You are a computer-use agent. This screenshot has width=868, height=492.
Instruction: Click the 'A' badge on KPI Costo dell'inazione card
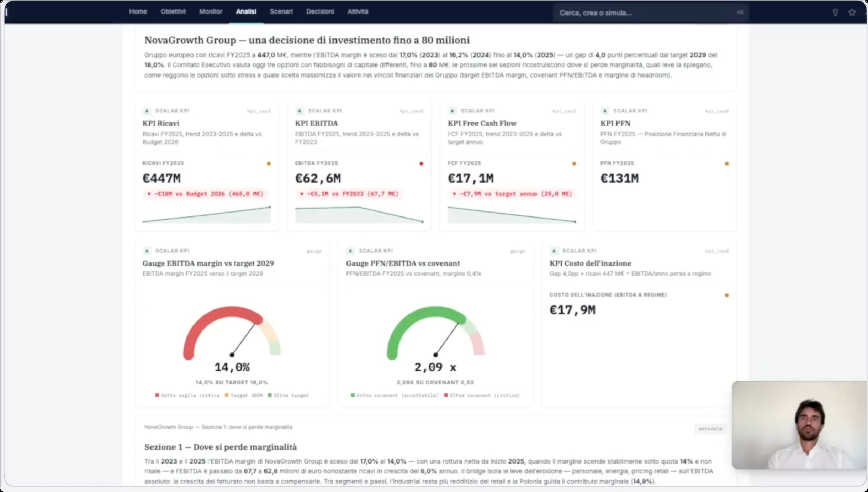point(554,251)
